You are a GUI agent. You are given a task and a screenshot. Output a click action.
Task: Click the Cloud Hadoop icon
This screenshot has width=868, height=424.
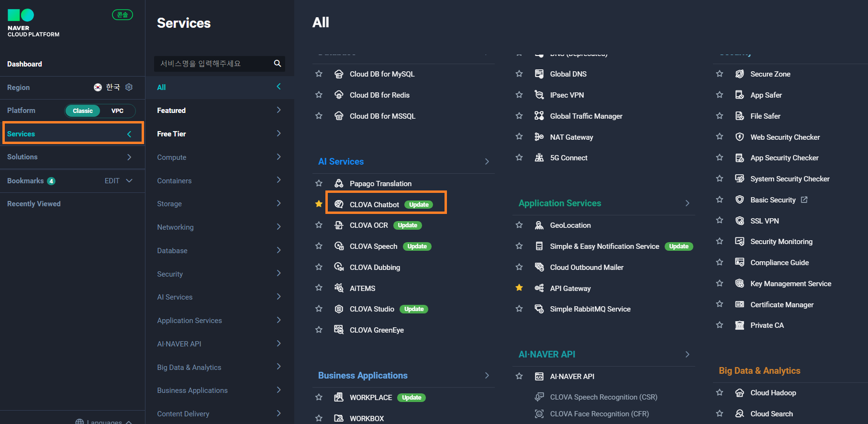pyautogui.click(x=740, y=393)
